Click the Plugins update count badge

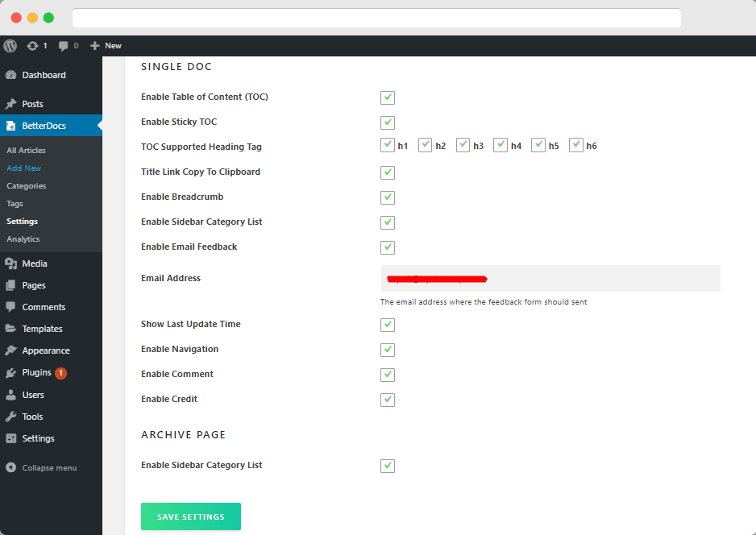coord(60,373)
